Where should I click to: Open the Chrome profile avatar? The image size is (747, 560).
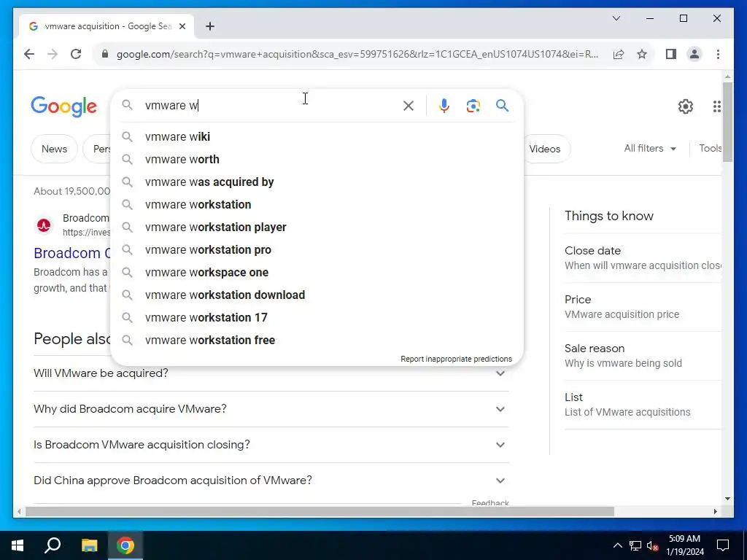[694, 54]
